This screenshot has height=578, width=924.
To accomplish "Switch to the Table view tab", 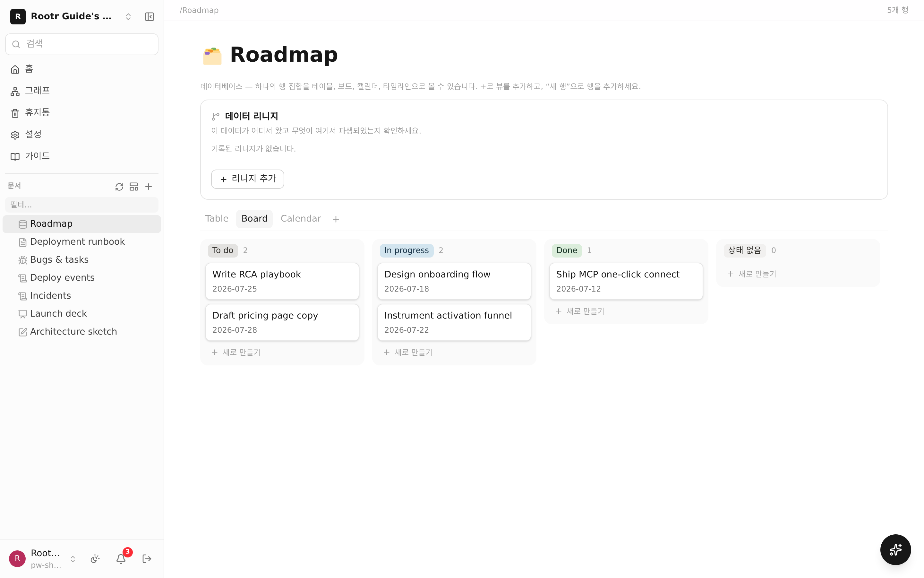I will point(217,219).
